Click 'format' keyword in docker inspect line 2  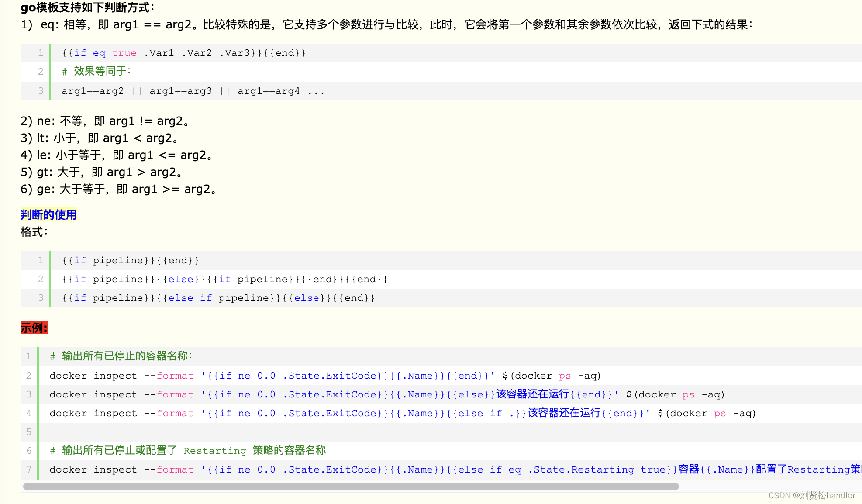tap(175, 376)
